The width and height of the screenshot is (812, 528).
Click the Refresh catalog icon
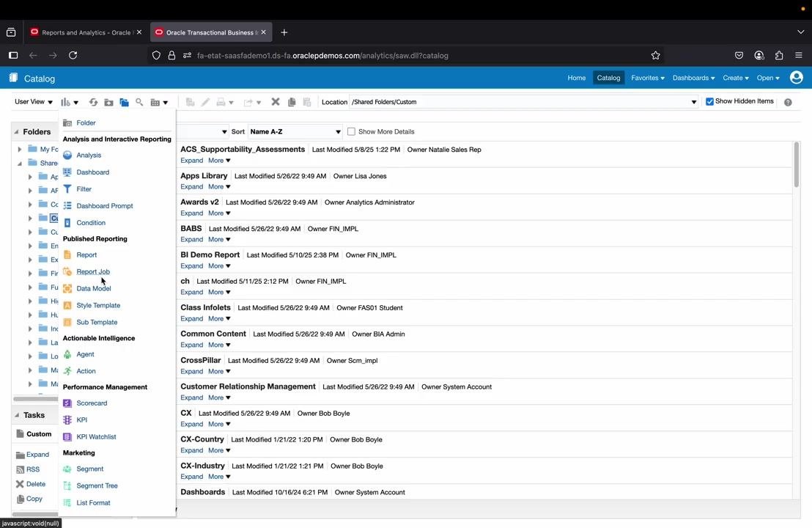tap(93, 102)
